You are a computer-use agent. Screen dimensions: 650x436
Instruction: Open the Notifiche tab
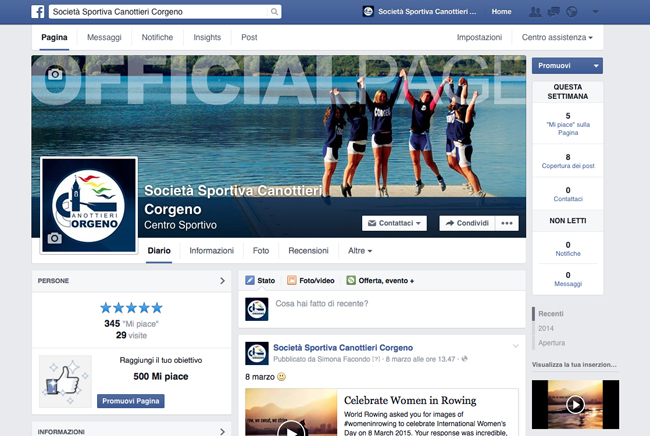(157, 37)
